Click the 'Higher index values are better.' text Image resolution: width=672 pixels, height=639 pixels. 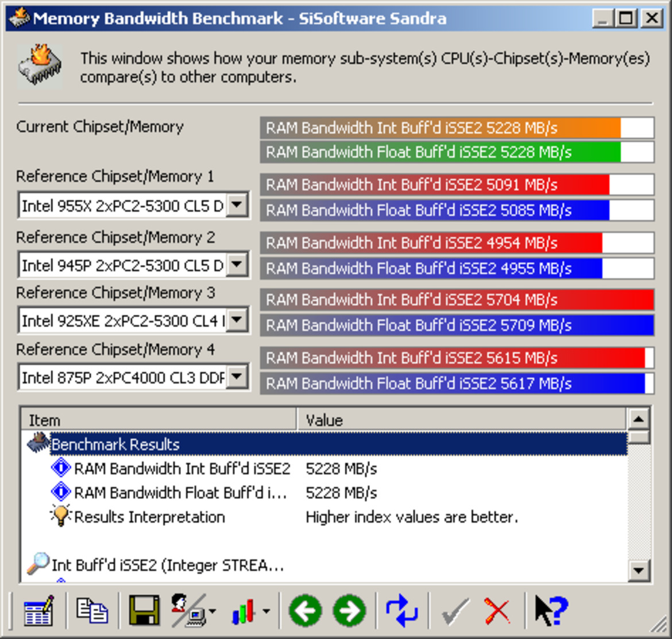pos(412,517)
